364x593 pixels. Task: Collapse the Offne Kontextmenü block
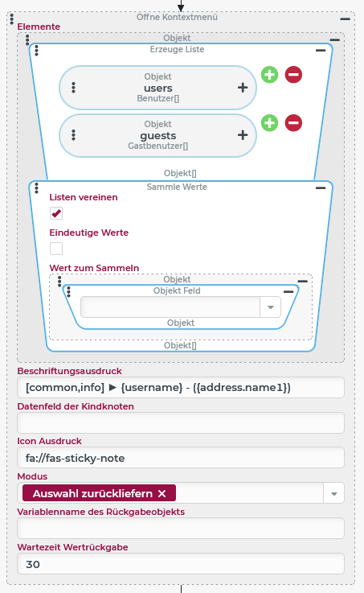pyautogui.click(x=346, y=19)
